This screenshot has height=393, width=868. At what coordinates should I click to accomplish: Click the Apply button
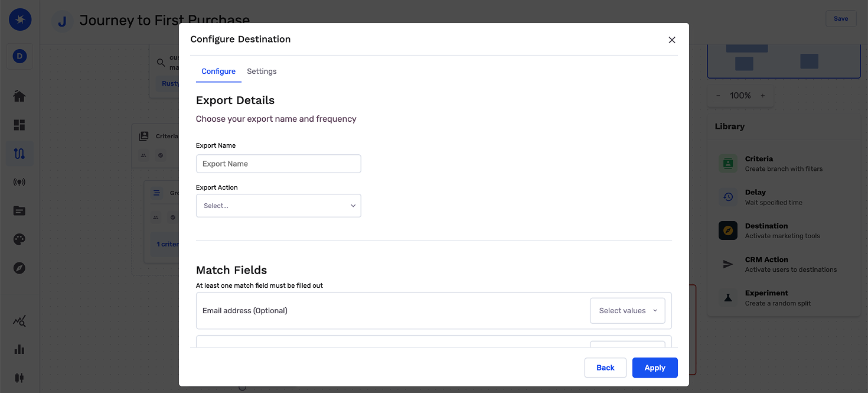654,368
